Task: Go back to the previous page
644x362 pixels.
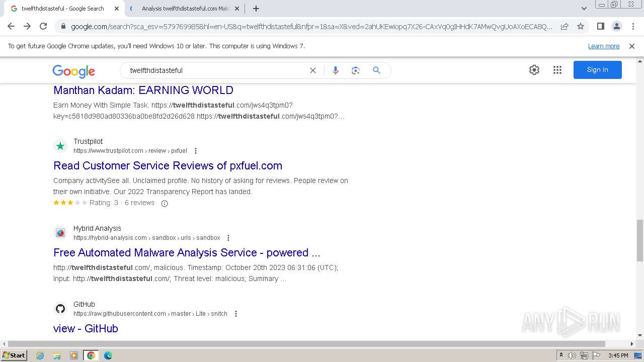Action: pyautogui.click(x=11, y=26)
